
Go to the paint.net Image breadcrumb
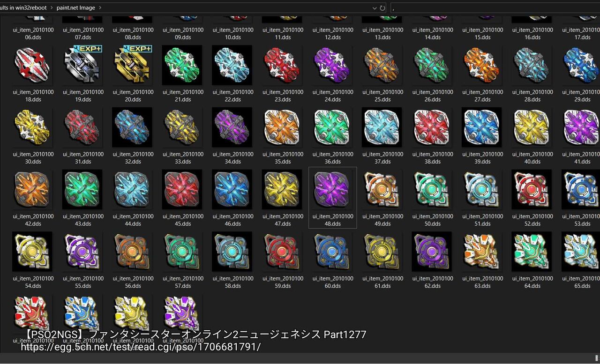[x=75, y=8]
